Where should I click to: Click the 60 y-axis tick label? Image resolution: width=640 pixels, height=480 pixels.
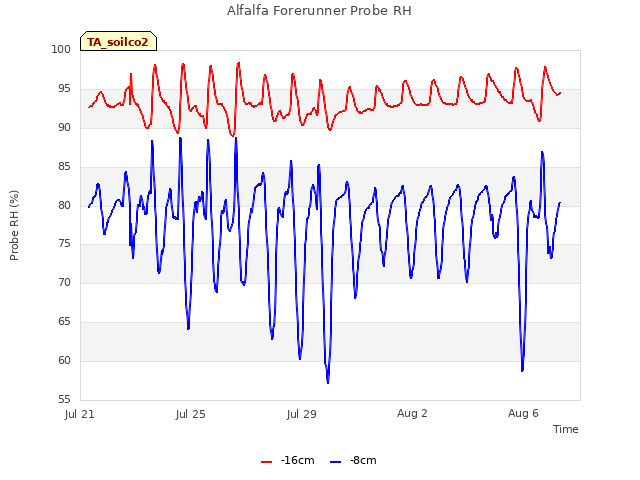click(x=64, y=360)
